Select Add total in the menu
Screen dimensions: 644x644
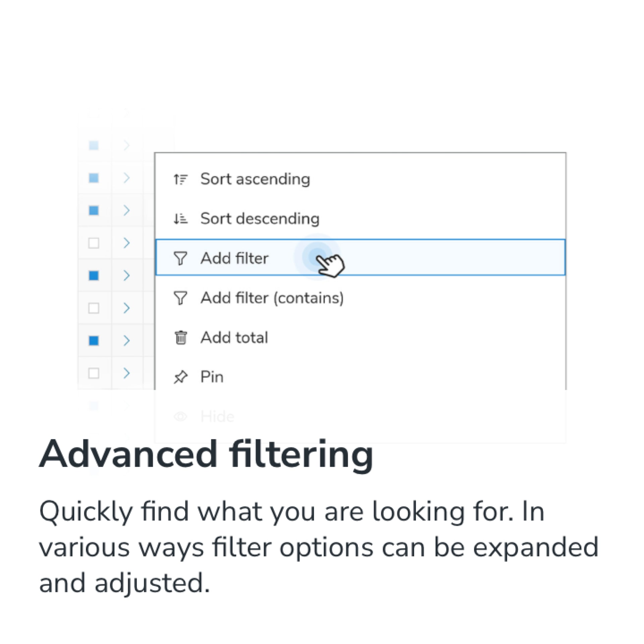click(361, 337)
